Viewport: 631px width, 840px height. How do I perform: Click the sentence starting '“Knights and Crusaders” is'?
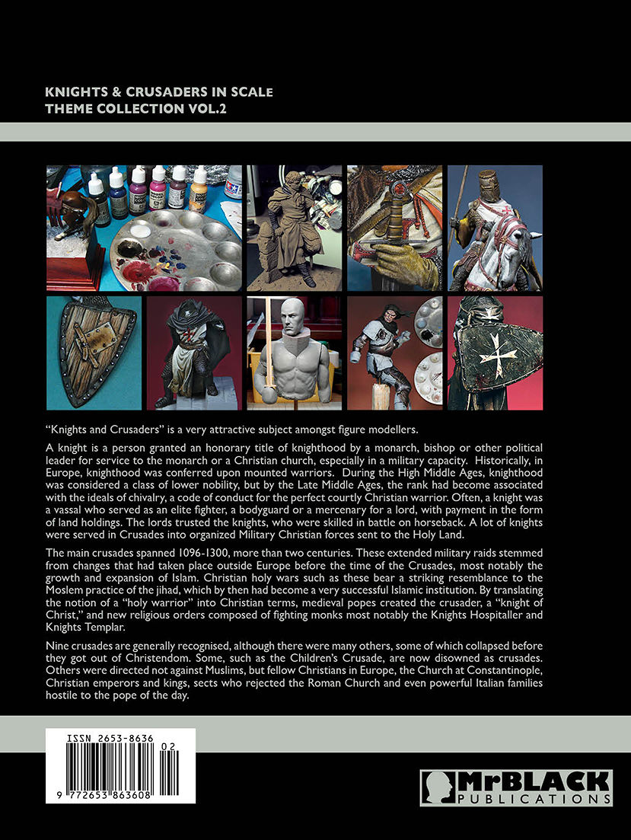[231, 430]
